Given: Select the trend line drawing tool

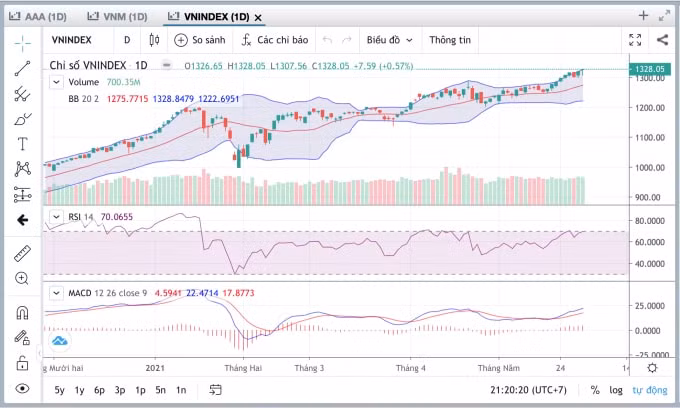Looking at the screenshot, I should 22,69.
